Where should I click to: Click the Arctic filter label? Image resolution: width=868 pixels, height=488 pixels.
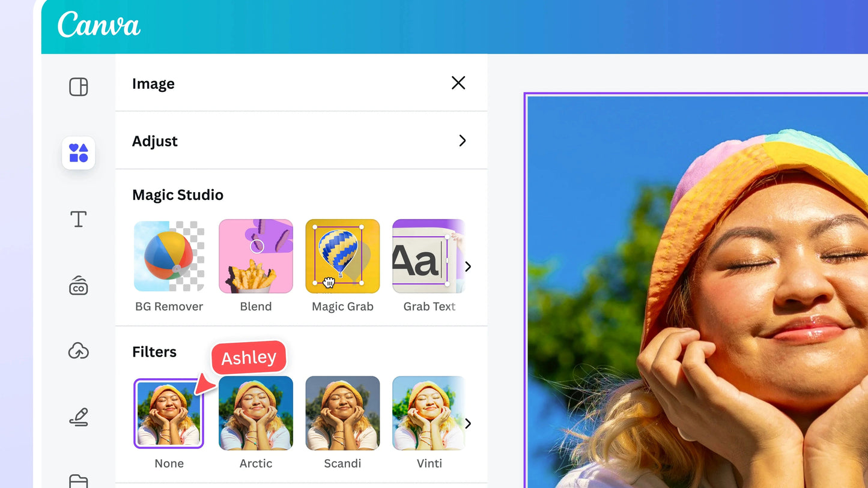click(256, 463)
